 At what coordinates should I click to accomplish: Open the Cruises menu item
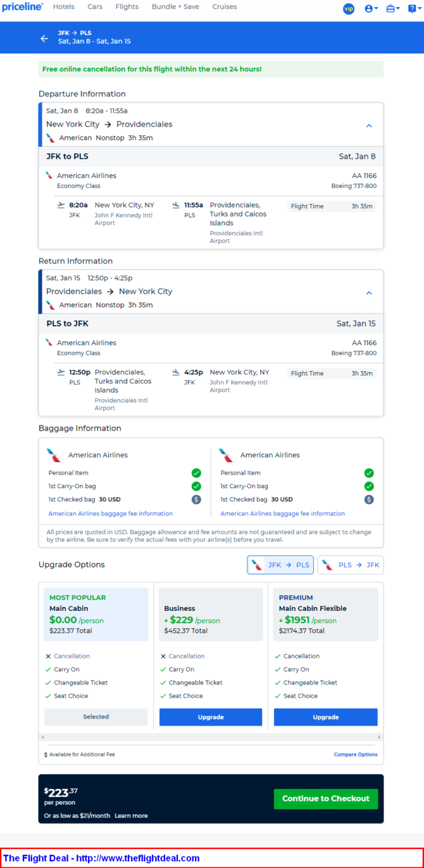(225, 7)
